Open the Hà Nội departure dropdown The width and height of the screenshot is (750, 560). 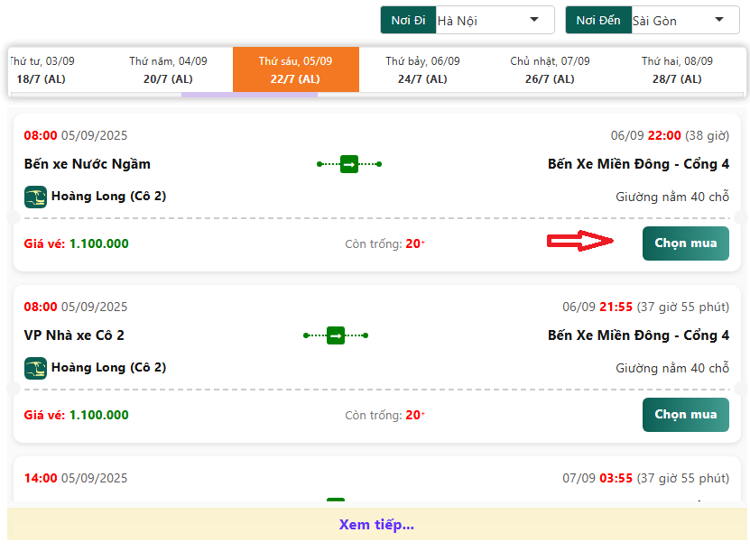point(495,20)
